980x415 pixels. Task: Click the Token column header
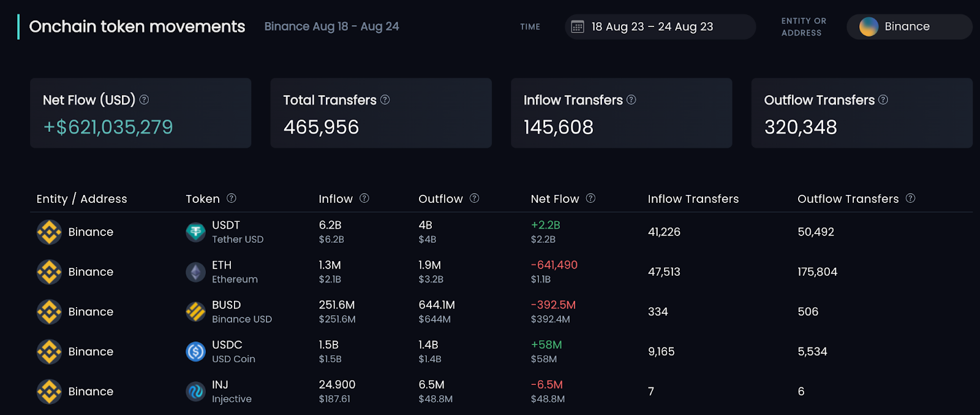click(203, 199)
